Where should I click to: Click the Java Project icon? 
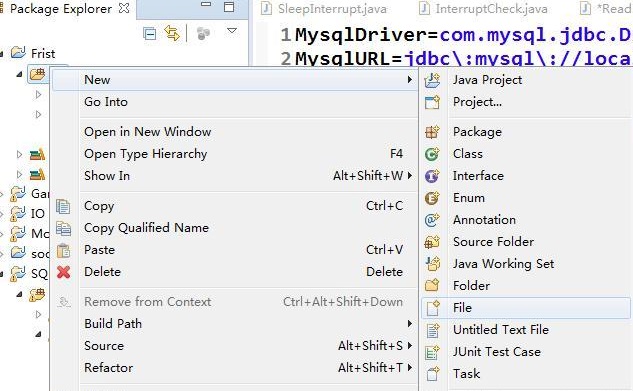[x=432, y=80]
